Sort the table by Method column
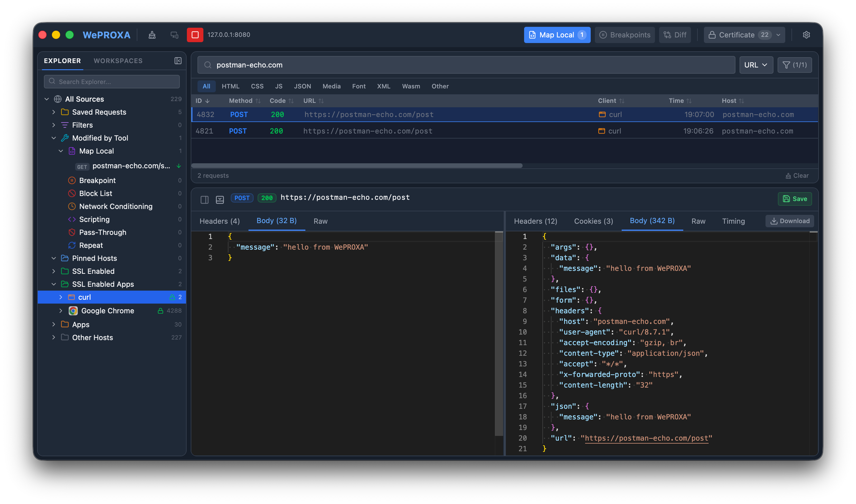The height and width of the screenshot is (504, 856). pyautogui.click(x=245, y=101)
